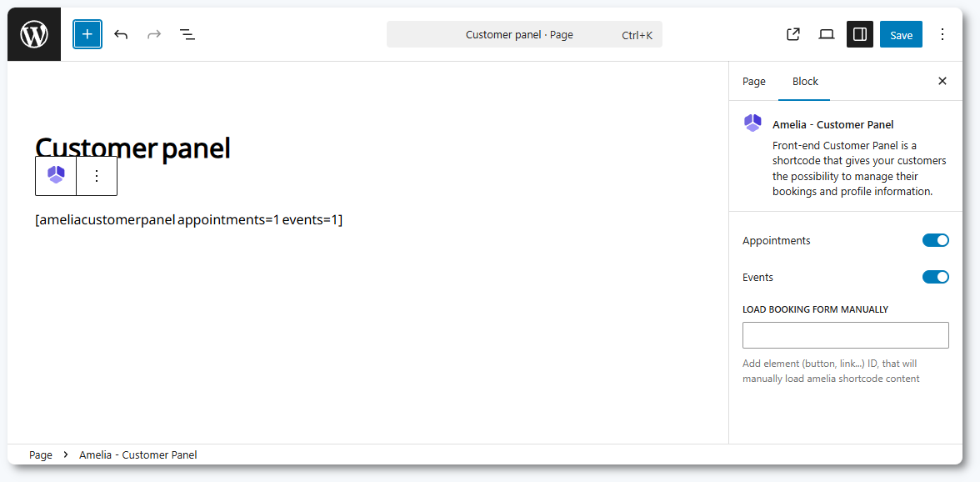Select the ameliacustomerpanel shortcode block

189,220
